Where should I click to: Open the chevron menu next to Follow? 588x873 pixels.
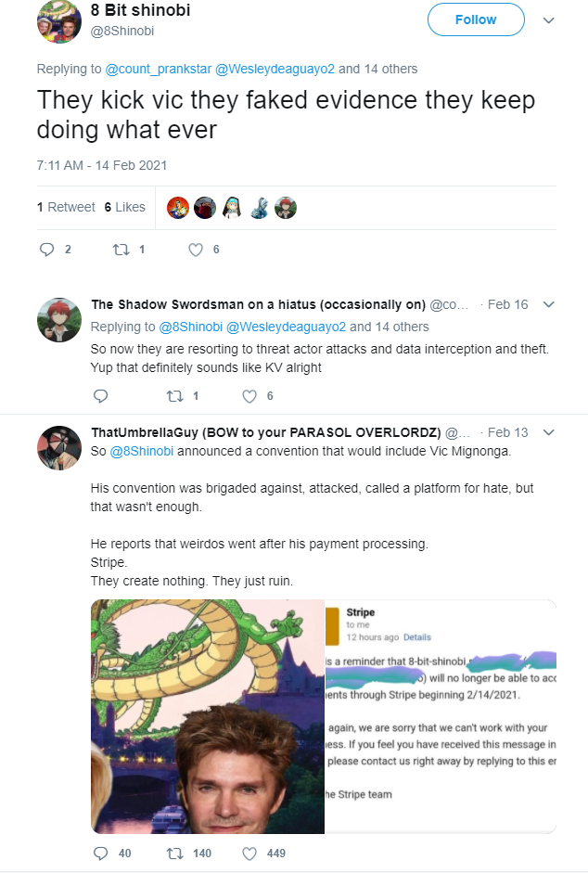click(x=548, y=20)
